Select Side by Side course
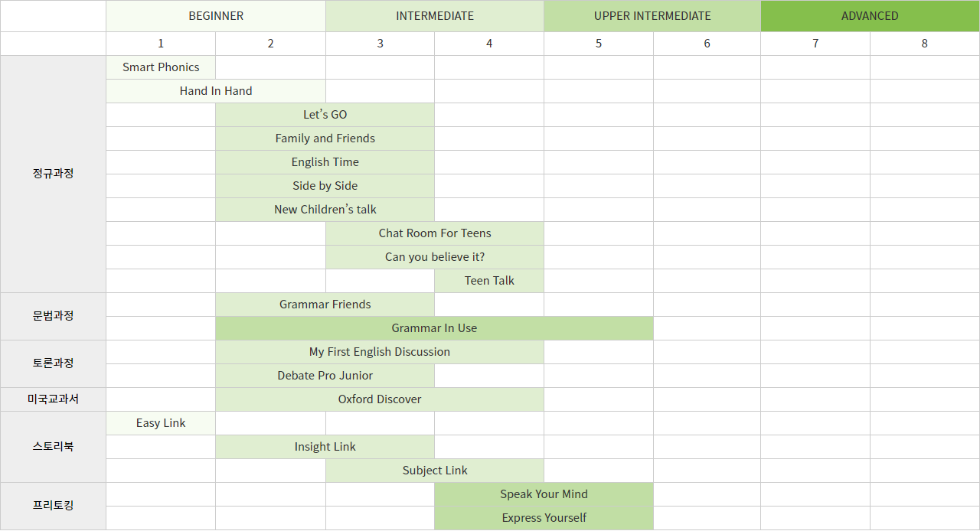980x531 pixels. point(325,186)
